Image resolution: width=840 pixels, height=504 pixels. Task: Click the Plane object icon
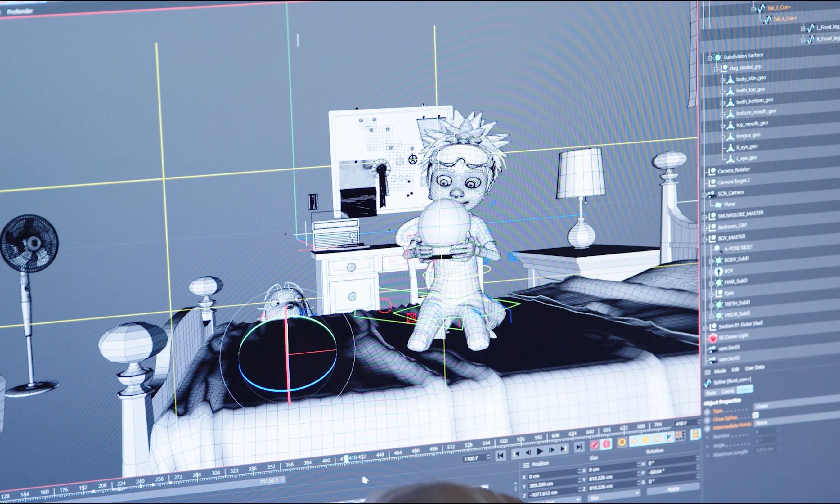pyautogui.click(x=718, y=205)
